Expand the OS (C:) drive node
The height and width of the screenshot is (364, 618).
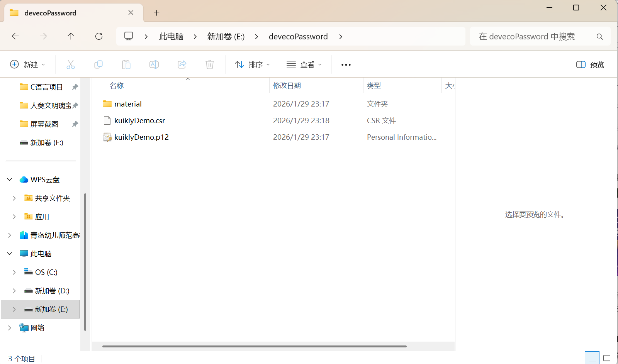pyautogui.click(x=14, y=272)
